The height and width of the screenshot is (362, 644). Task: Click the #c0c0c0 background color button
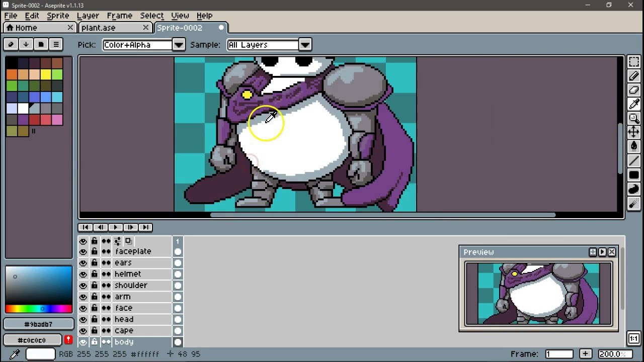coord(33,340)
